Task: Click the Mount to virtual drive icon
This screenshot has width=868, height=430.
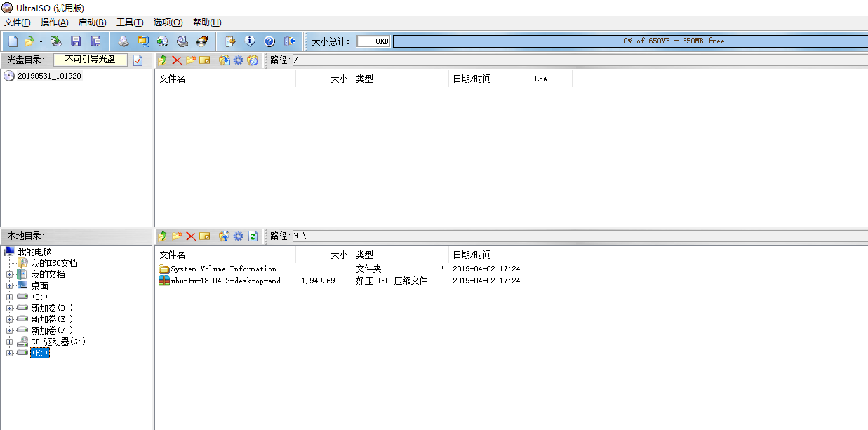Action: coord(182,41)
